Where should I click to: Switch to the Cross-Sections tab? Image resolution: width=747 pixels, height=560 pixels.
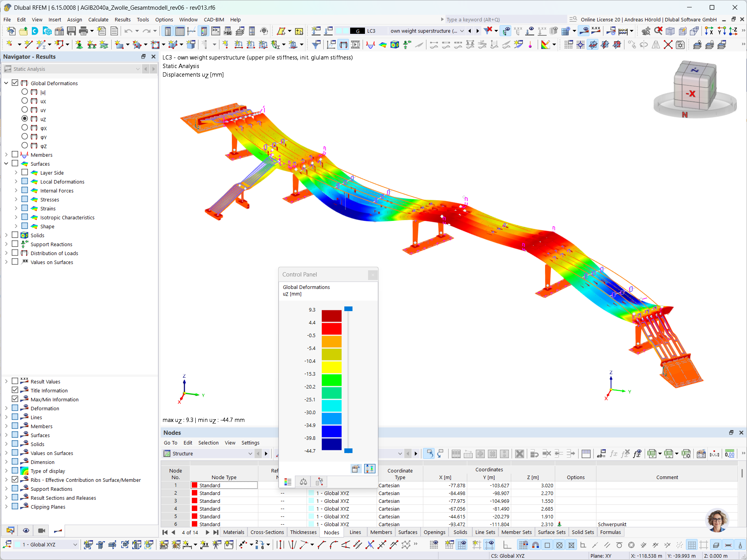pos(267,532)
